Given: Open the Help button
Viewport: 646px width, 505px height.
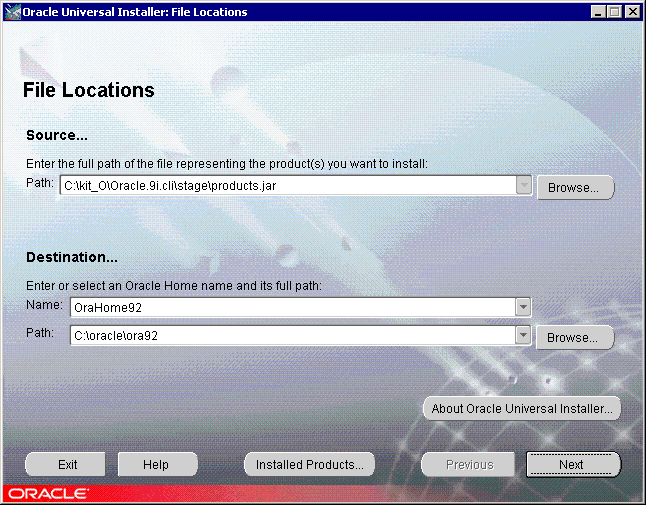Looking at the screenshot, I should (x=157, y=464).
